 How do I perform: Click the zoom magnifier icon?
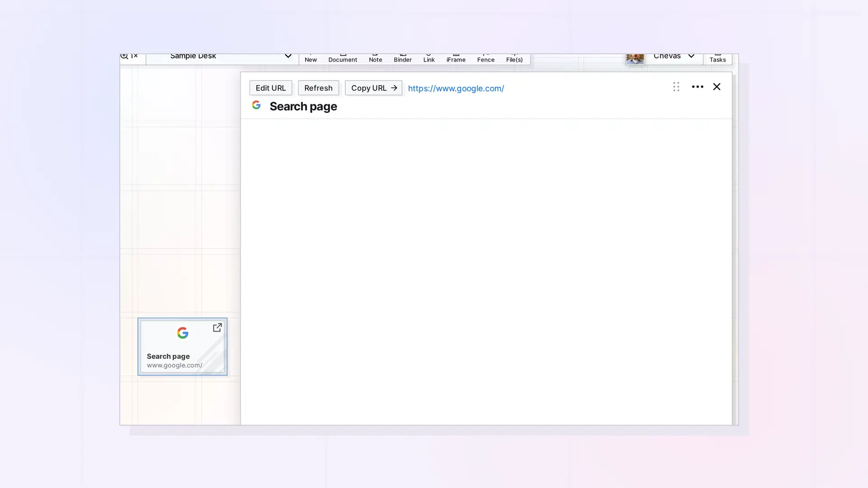click(124, 56)
